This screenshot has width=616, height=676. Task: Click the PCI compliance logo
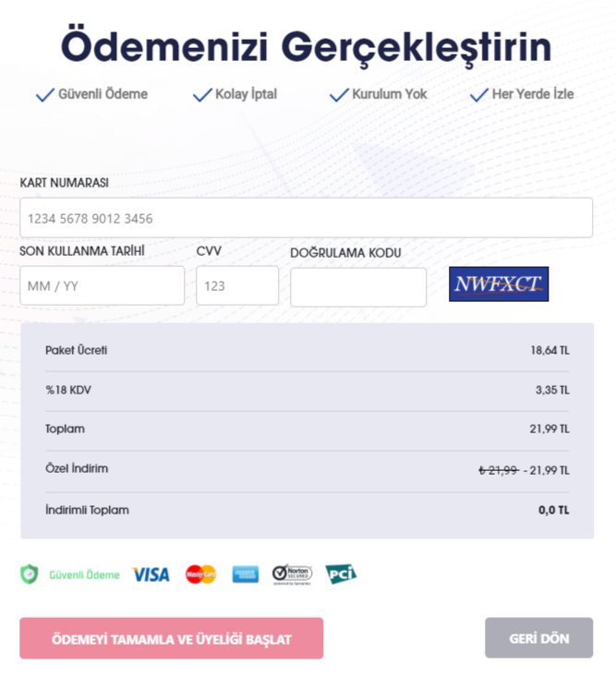(341, 573)
